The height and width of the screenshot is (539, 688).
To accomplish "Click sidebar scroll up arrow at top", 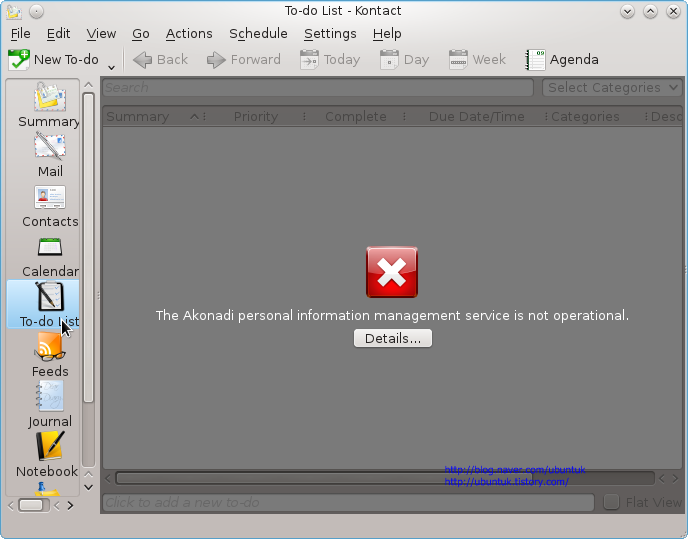I will coord(88,85).
